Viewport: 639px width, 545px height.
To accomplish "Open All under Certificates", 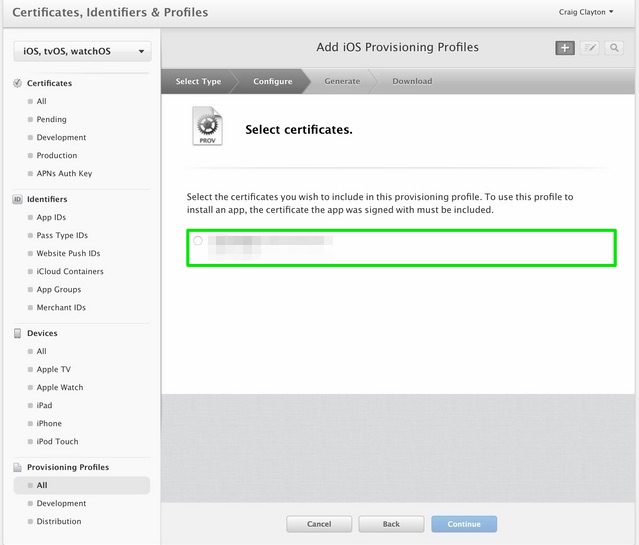I will pyautogui.click(x=42, y=101).
